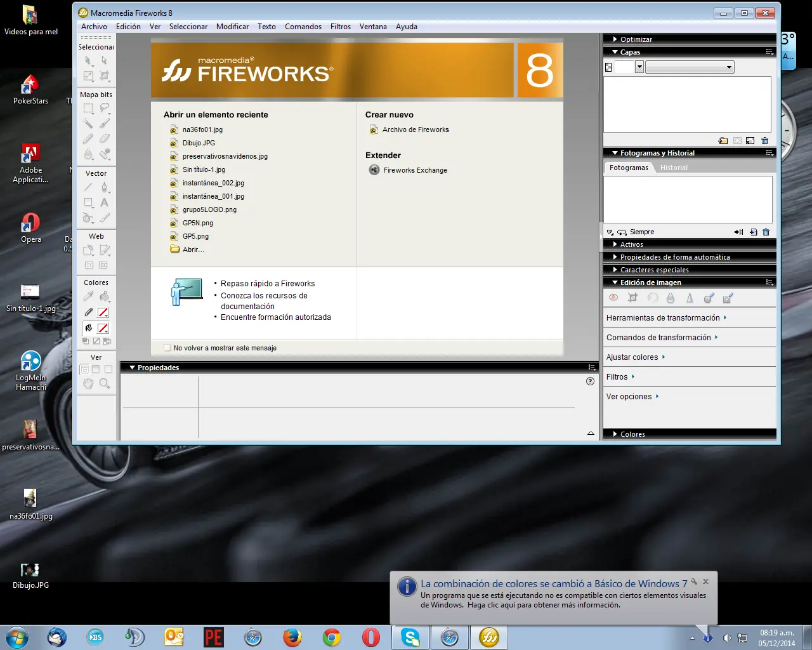Expand the Optimizar panel

click(615, 39)
